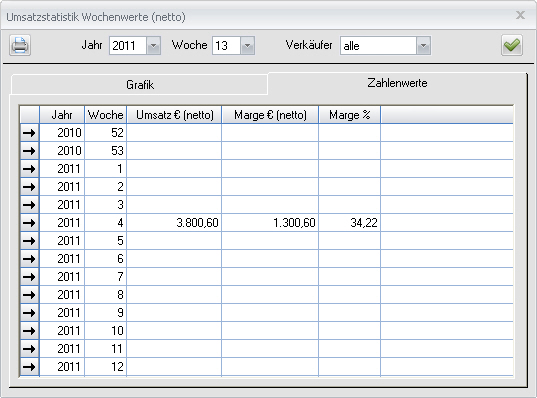
Task: Select row arrow for 2011 week 3
Action: point(29,205)
